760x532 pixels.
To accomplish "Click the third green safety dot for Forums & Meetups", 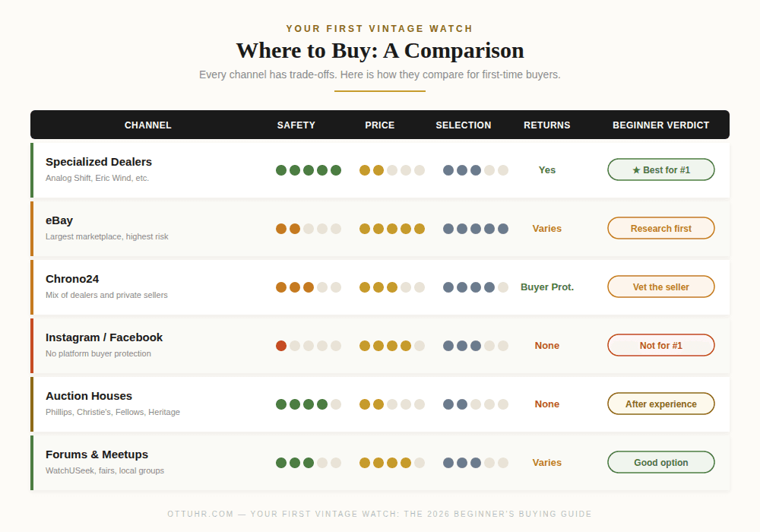I will (308, 462).
